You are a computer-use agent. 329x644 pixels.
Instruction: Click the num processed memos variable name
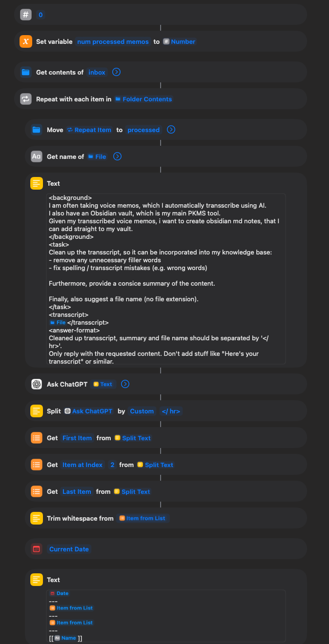click(x=113, y=41)
